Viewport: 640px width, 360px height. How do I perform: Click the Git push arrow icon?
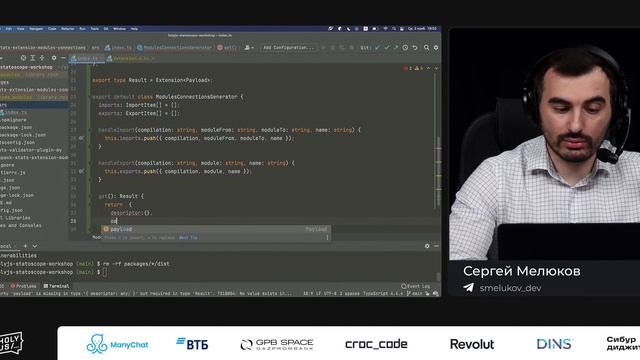(396, 48)
